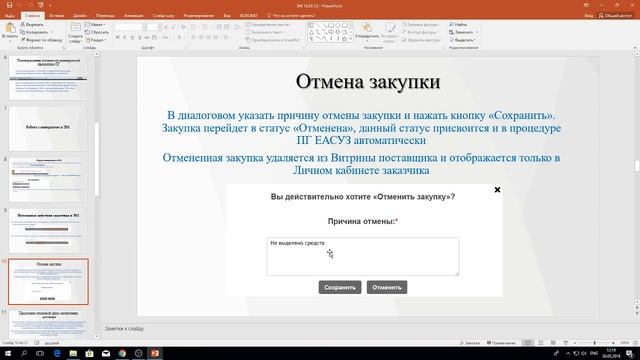Select slide 6 thumbnail in the panel
Image resolution: width=640 pixels, height=360 pixels.
pos(48,78)
